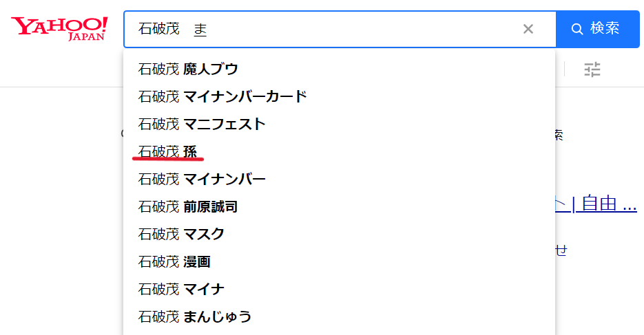Viewport: 644px width, 335px height.
Task: Open the search filter sliders icon
Action: coord(592,69)
